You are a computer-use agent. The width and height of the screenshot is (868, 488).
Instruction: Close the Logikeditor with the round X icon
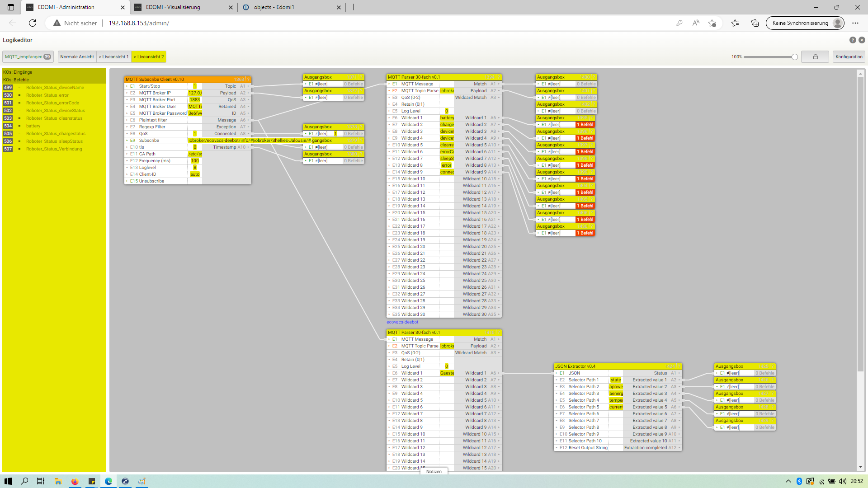862,40
